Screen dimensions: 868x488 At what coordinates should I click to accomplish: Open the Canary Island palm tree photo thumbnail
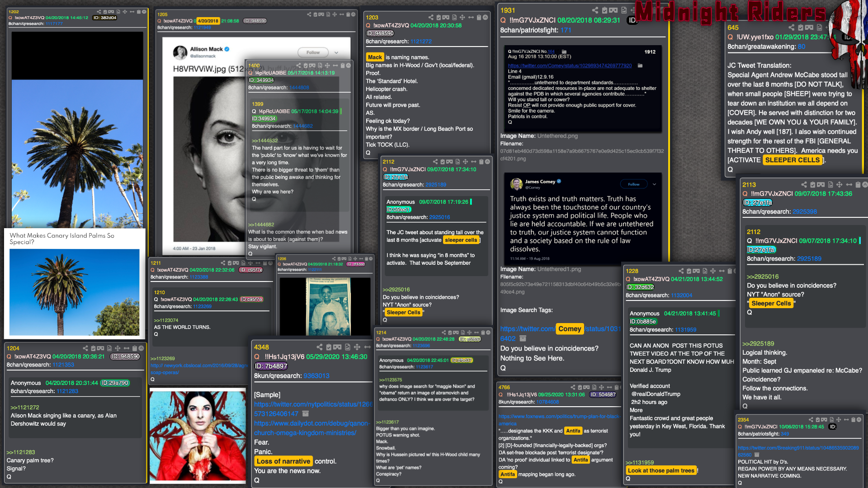(x=75, y=292)
